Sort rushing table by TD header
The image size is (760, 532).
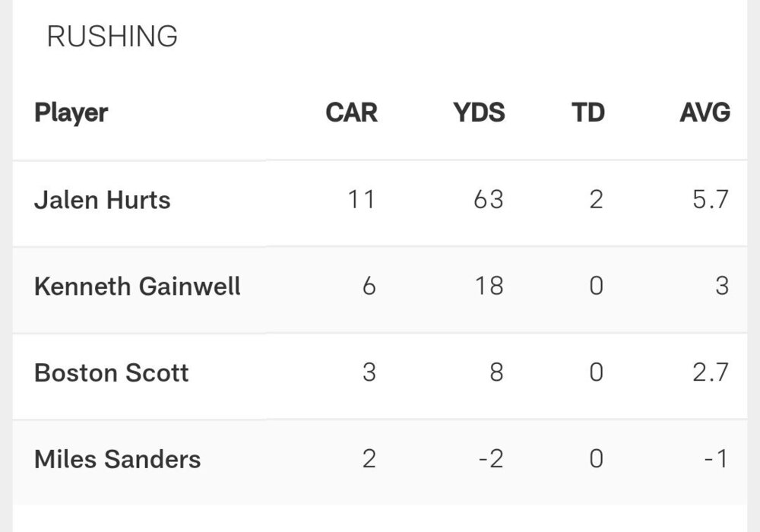pyautogui.click(x=587, y=112)
